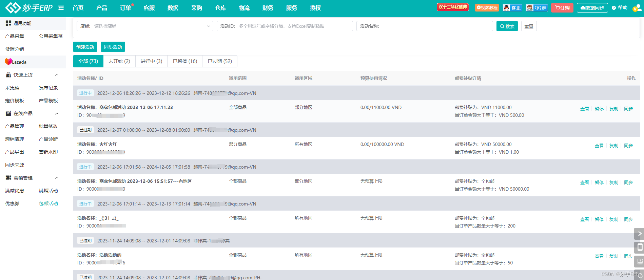Open 批量修改 in sidebar
Image resolution: width=644 pixels, height=280 pixels.
coord(48,126)
